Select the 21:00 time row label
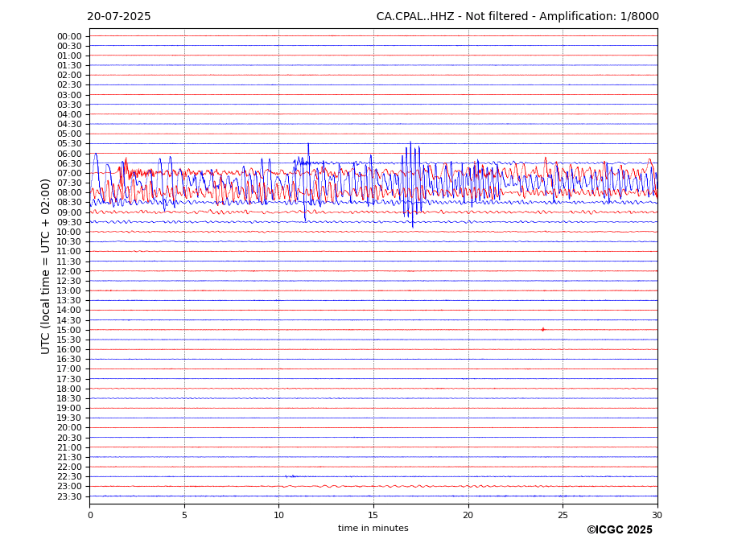This screenshot has height=560, width=746. (x=69, y=447)
